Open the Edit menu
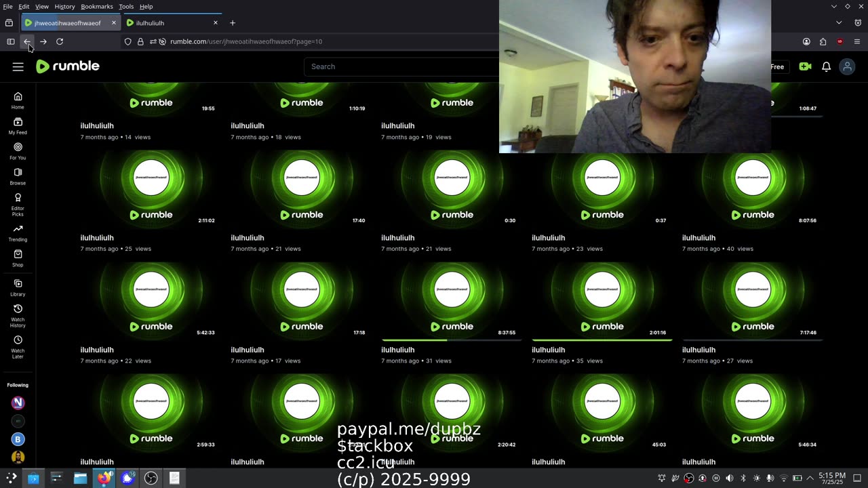Screen dimensions: 868x488 [24, 6]
